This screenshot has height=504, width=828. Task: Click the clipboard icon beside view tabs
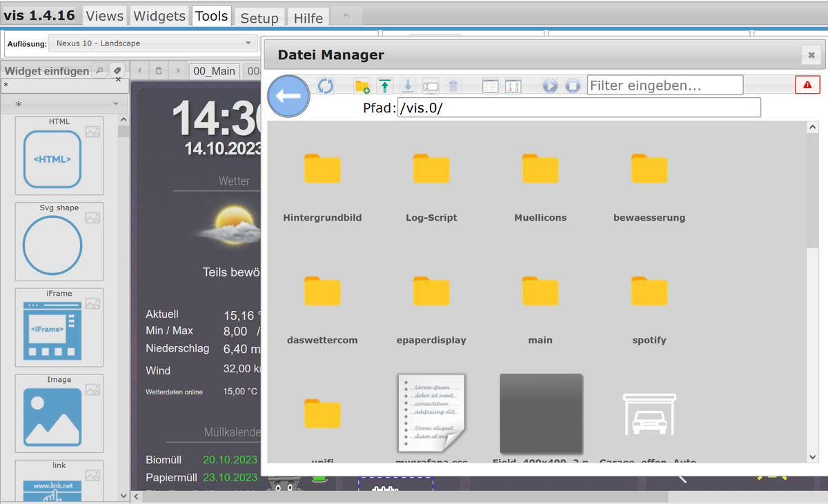point(159,70)
